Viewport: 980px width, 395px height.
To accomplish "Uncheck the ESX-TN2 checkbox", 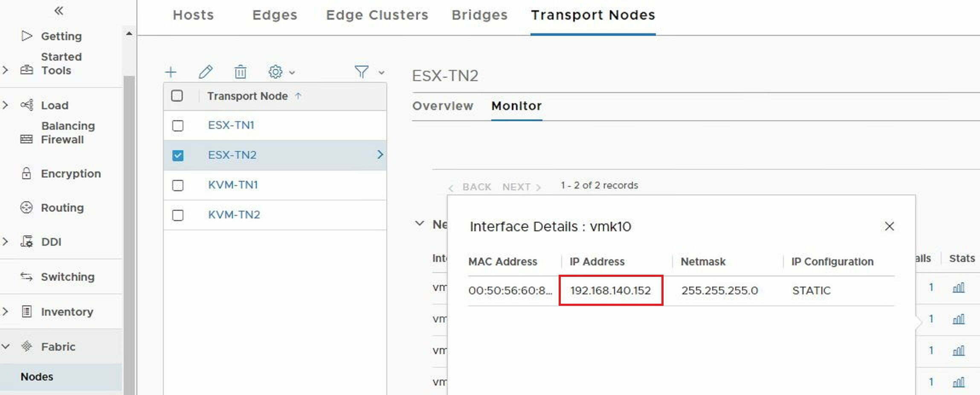I will pyautogui.click(x=178, y=155).
